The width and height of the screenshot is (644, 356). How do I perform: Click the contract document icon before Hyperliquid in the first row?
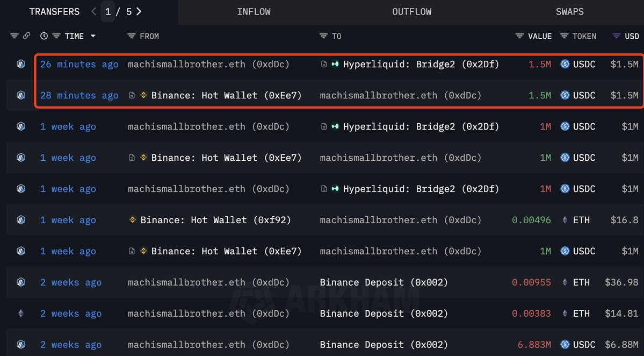tap(324, 64)
